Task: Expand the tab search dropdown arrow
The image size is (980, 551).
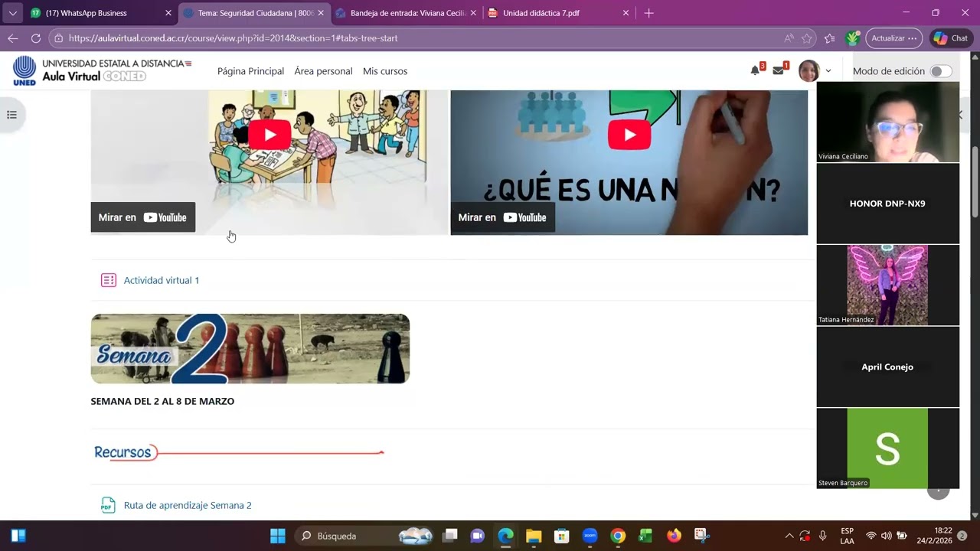Action: [12, 13]
